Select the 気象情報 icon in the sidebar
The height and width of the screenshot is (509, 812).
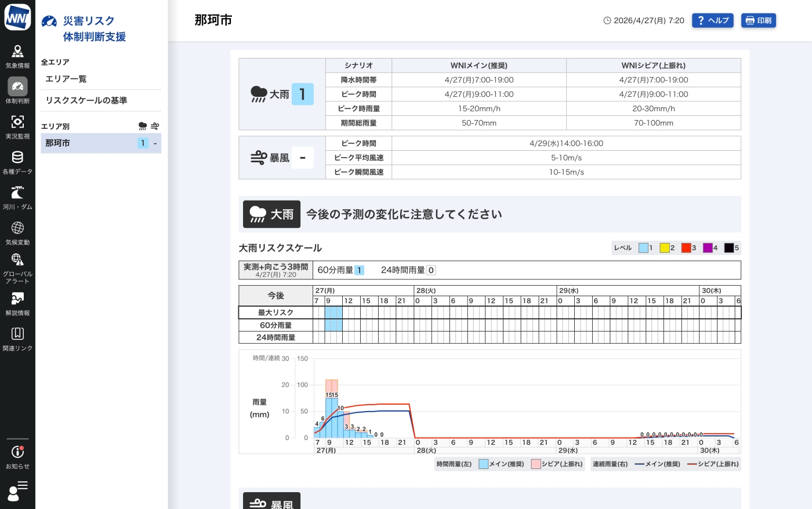17,50
